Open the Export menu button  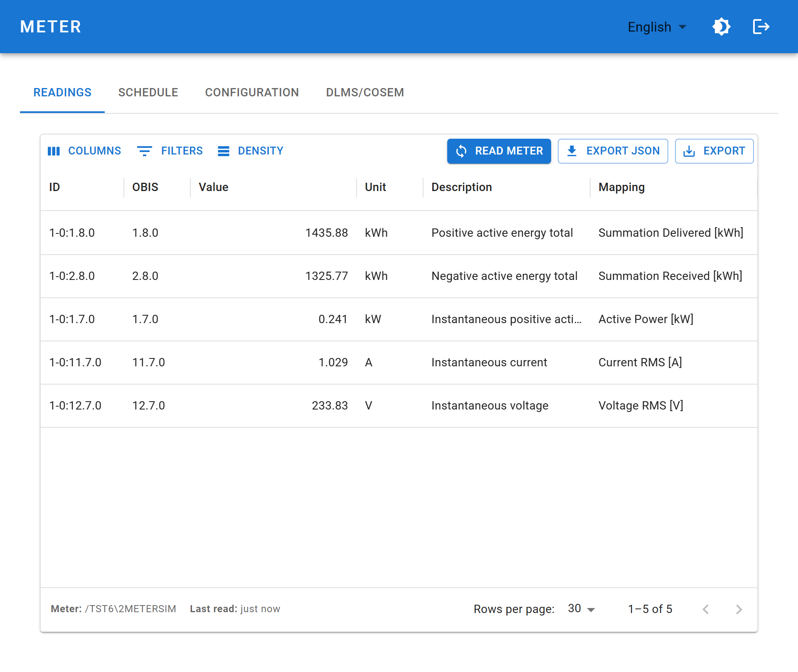pos(714,151)
